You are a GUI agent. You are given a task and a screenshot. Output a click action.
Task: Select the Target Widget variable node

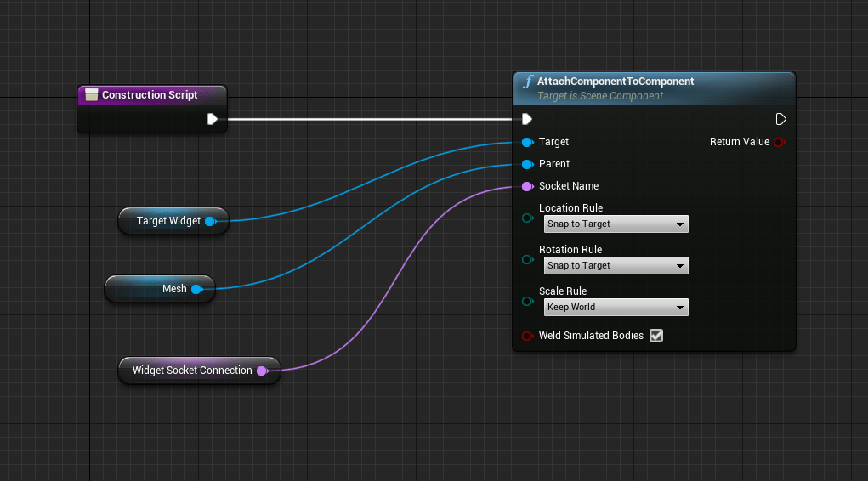[168, 221]
